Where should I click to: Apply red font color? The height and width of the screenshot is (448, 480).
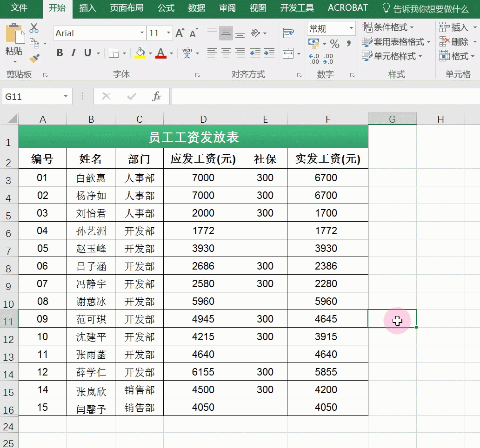pyautogui.click(x=161, y=53)
